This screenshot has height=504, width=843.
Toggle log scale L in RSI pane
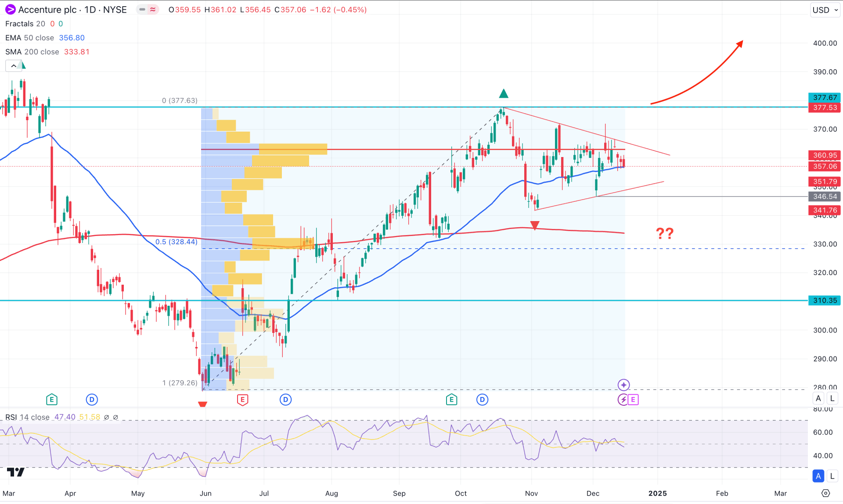pos(832,476)
